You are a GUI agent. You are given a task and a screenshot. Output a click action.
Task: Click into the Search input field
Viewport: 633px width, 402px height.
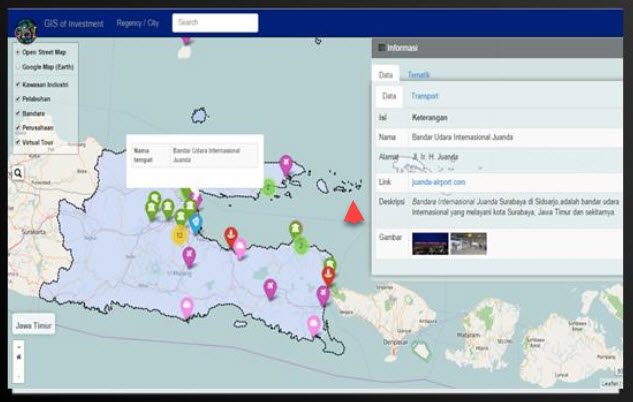click(215, 23)
